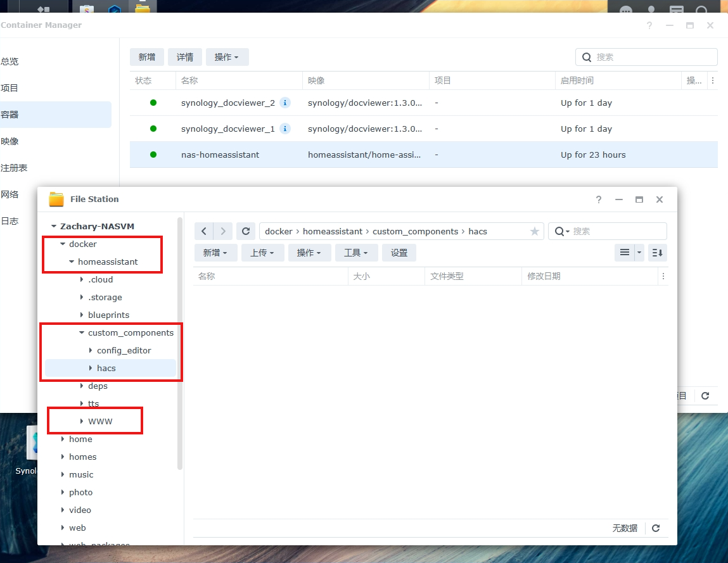
Task: Expand the .cloud folder node
Action: (82, 279)
